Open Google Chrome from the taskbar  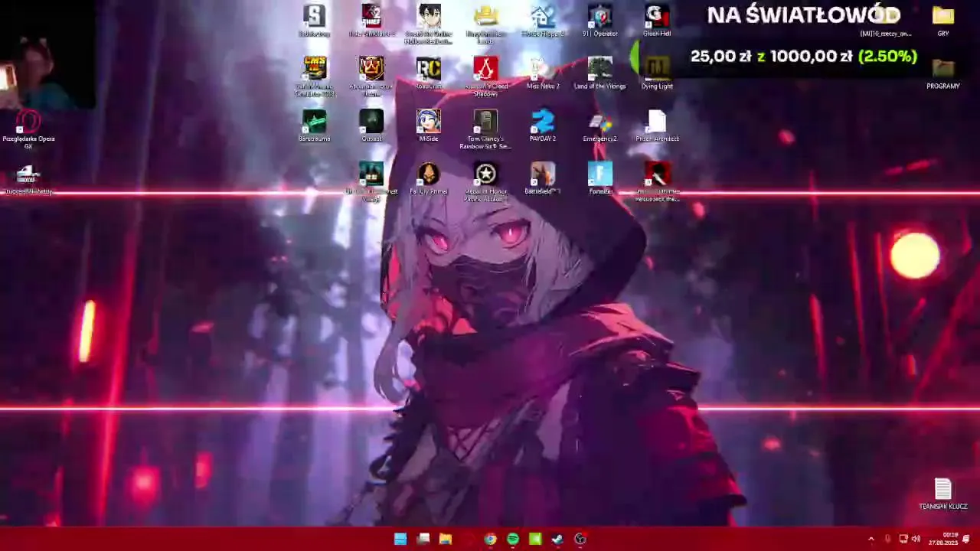pos(490,539)
